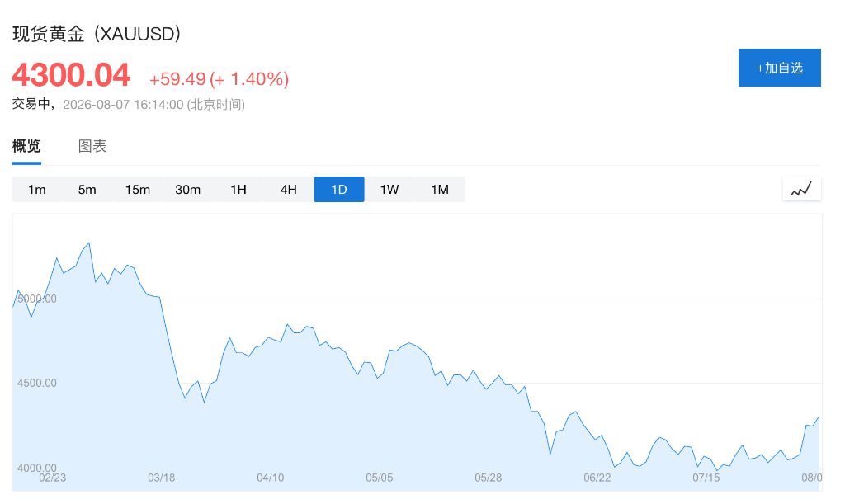Click the 05/05 date label on axis
This screenshot has width=845, height=504.
tap(379, 478)
